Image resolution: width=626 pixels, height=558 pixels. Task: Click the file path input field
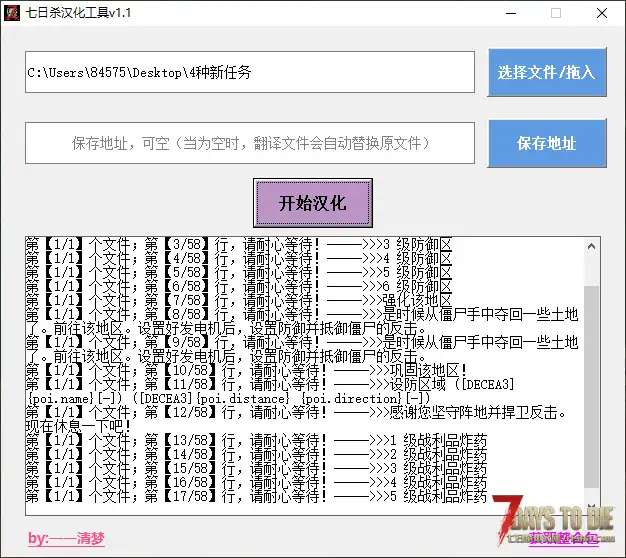click(x=250, y=72)
